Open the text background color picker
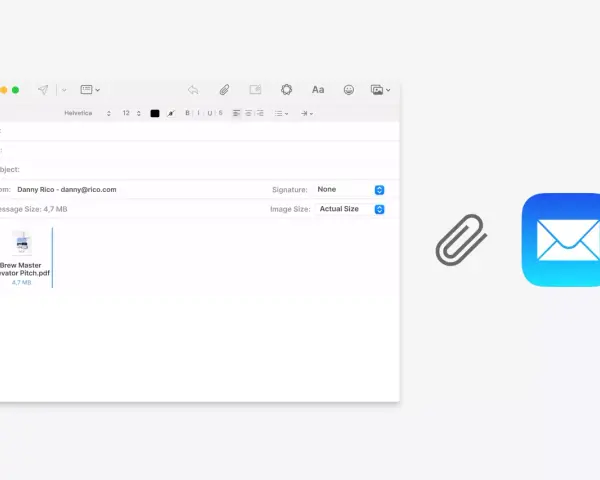 pos(171,113)
